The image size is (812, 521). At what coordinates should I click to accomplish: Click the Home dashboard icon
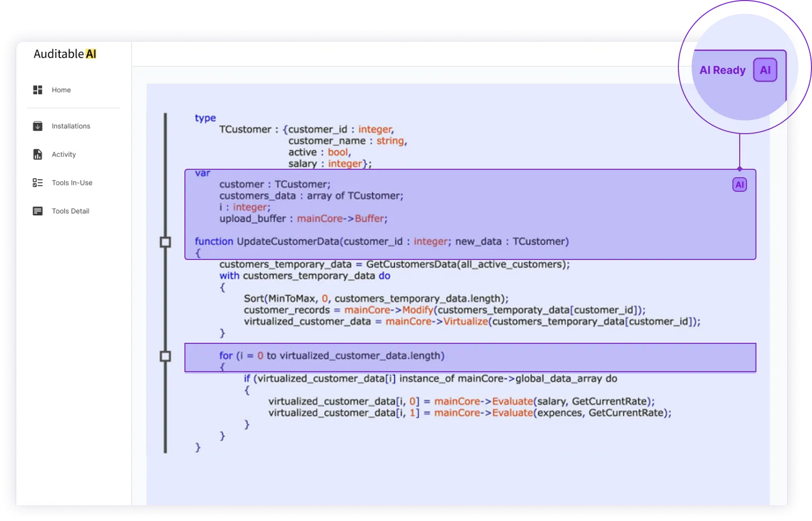(38, 90)
